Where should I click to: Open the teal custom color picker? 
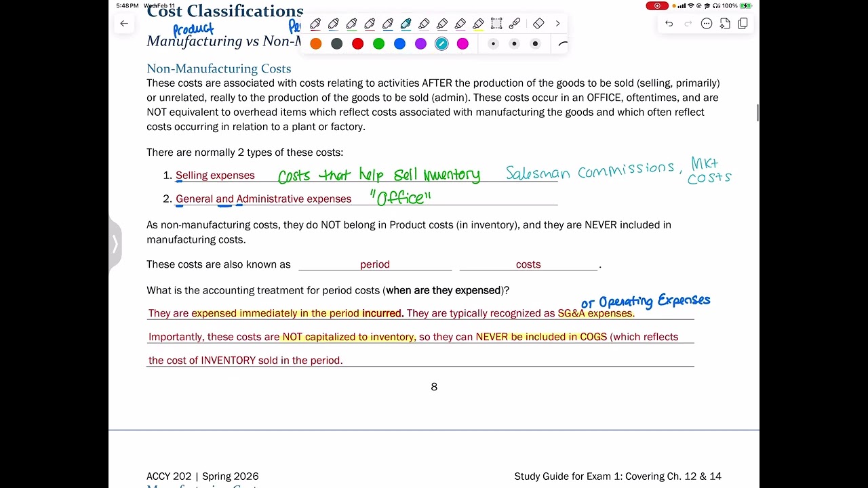(x=441, y=44)
